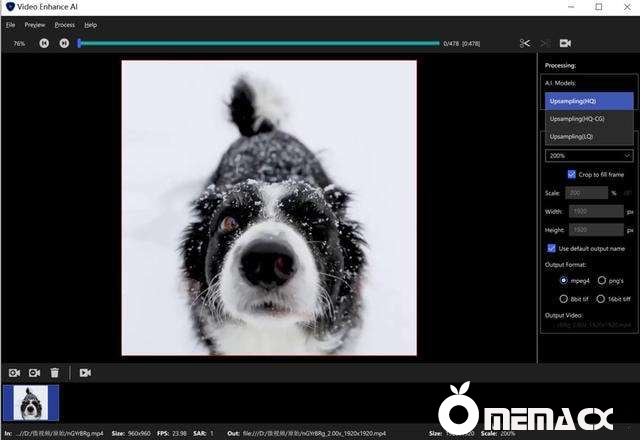This screenshot has width=640, height=440.
Task: Select mpeg4 output format
Action: point(564,281)
